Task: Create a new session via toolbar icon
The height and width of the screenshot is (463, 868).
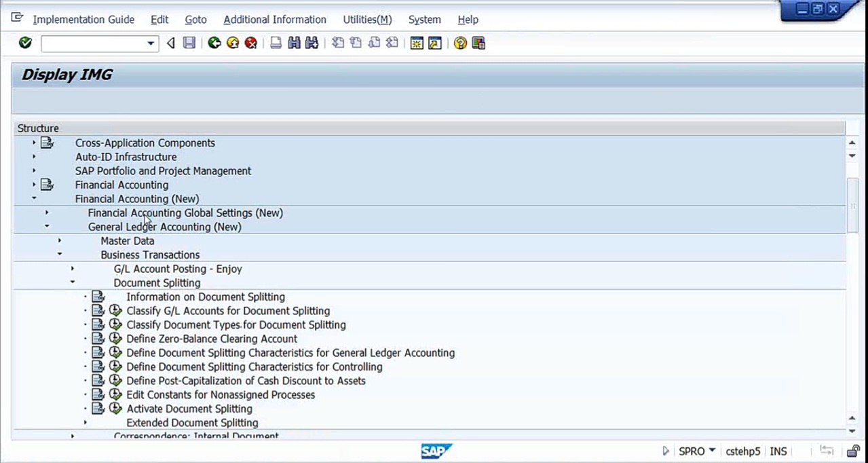Action: [417, 43]
